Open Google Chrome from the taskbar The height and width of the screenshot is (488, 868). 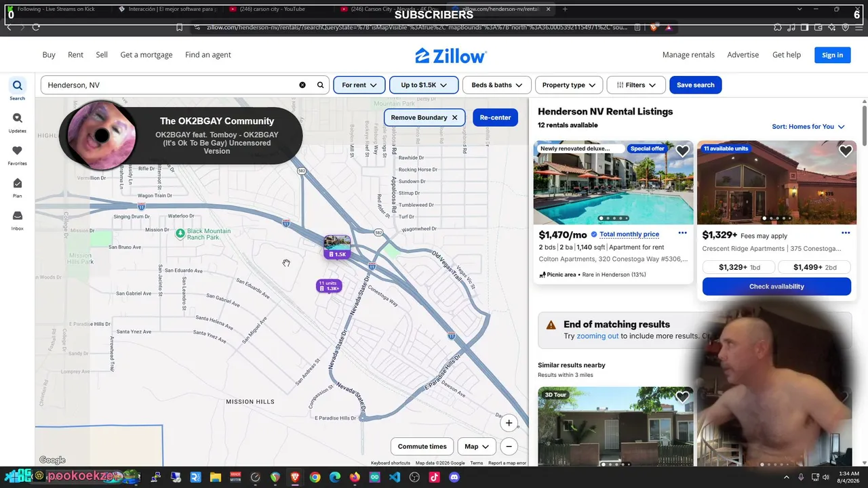pos(315,477)
